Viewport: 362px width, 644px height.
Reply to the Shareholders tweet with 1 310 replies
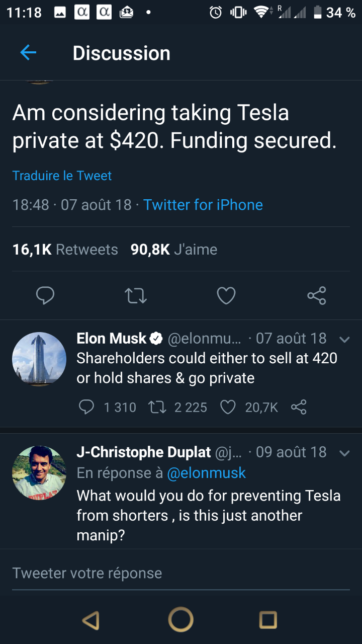tap(87, 407)
